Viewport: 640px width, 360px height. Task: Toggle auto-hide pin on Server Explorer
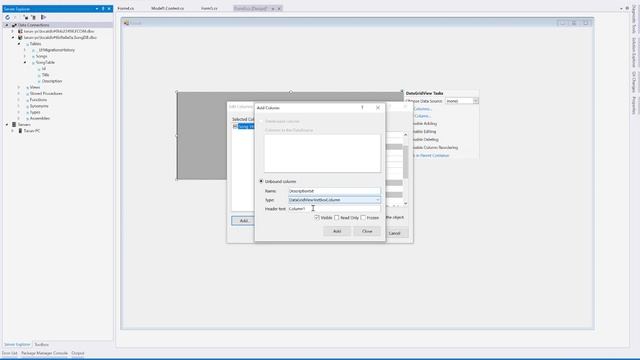click(103, 9)
